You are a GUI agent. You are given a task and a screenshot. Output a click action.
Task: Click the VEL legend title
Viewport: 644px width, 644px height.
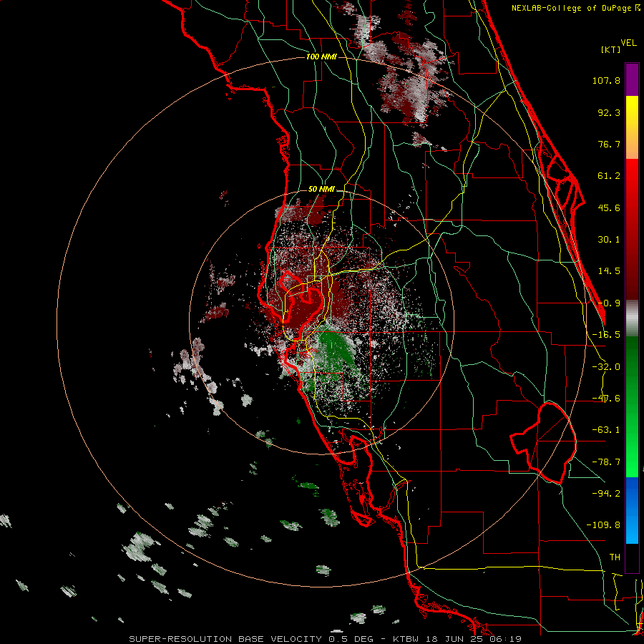(629, 43)
